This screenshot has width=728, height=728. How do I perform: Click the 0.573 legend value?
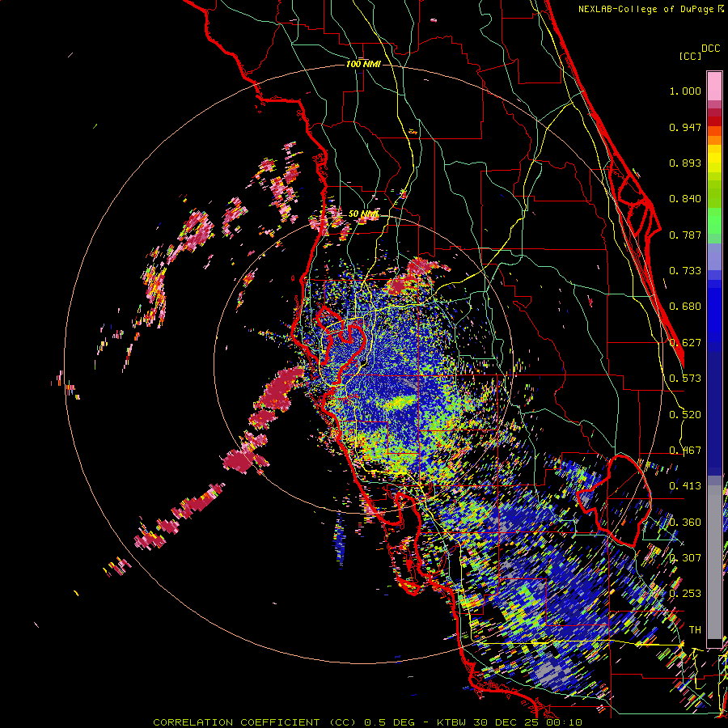685,379
